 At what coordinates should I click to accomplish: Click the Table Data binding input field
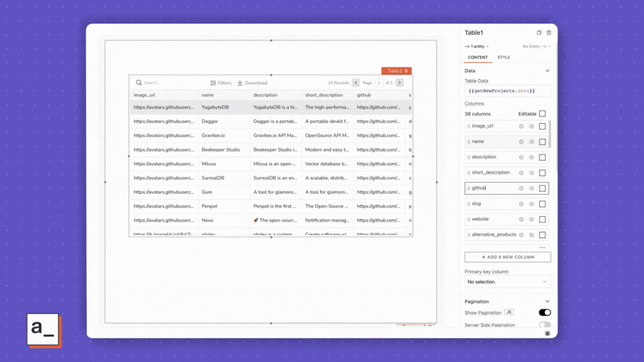(508, 91)
